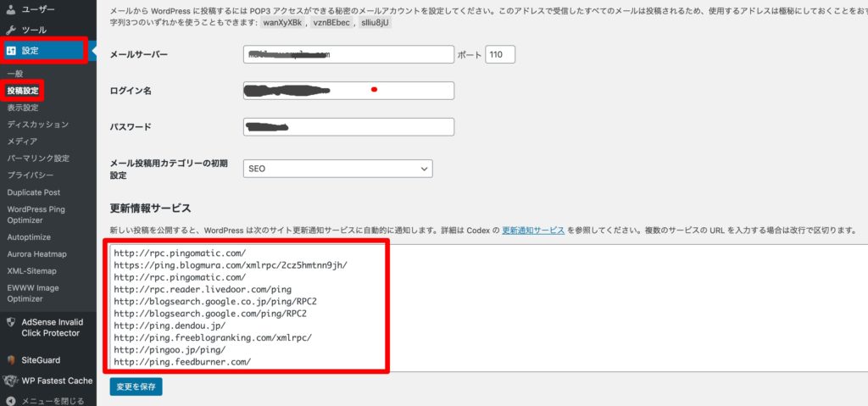The height and width of the screenshot is (406, 868).
Task: Open メディア settings
Action: point(22,142)
